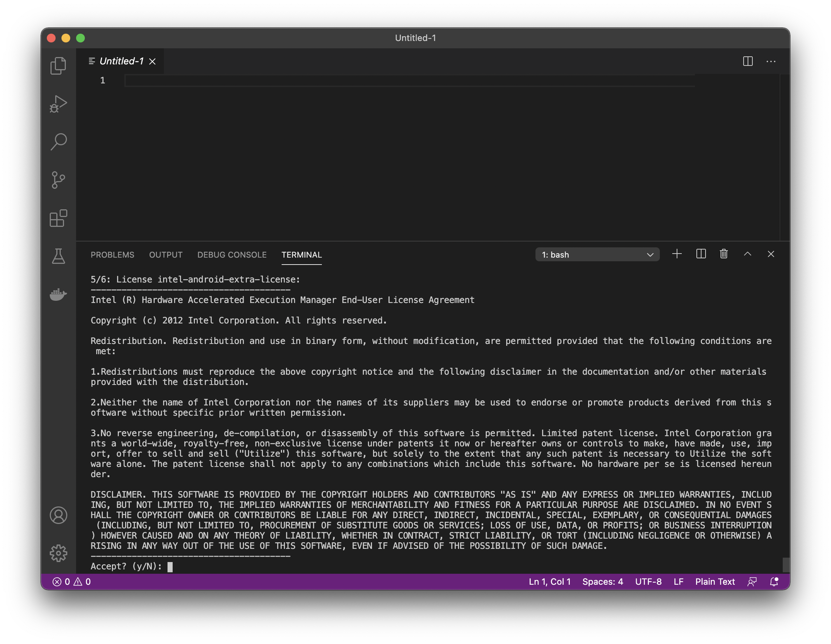Change language mode Plain Text
This screenshot has height=644, width=831.
point(715,581)
